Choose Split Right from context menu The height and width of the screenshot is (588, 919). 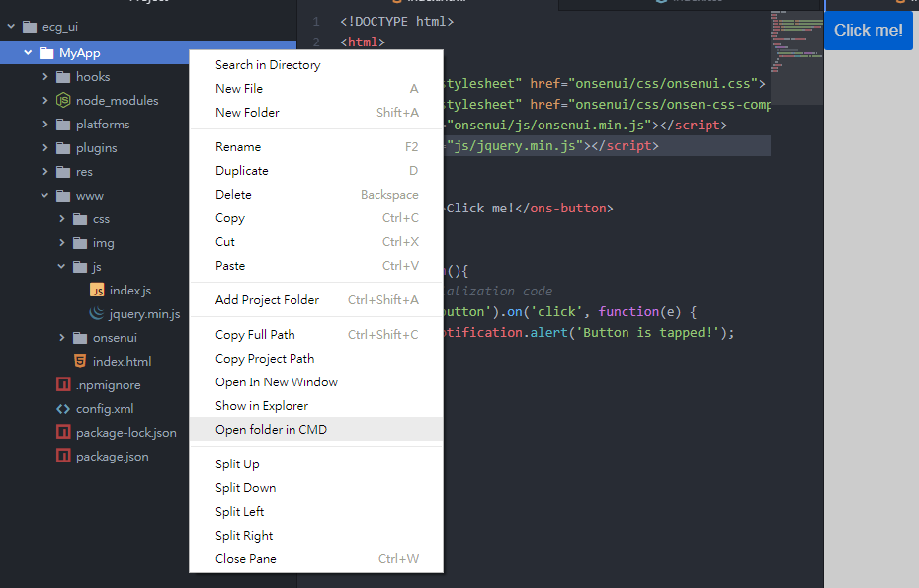click(316, 536)
